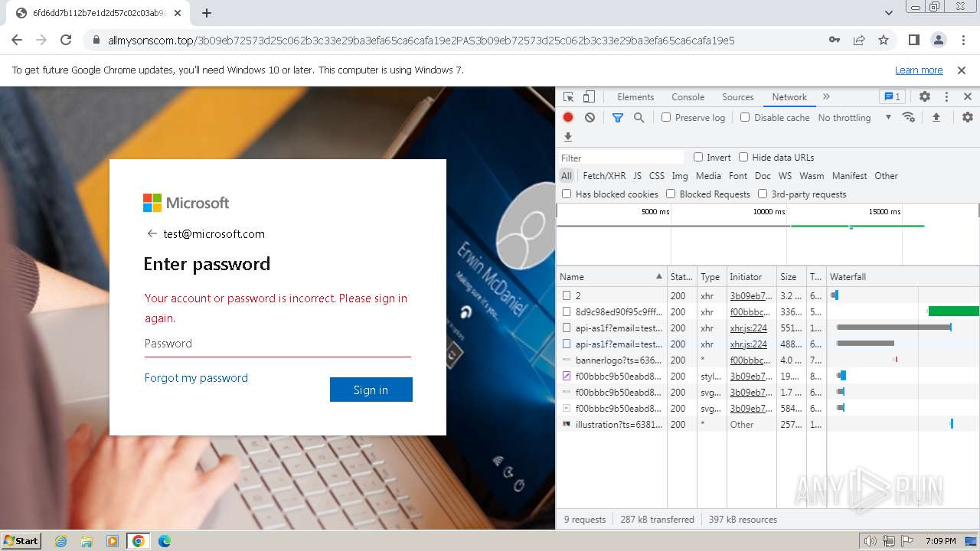Screen dimensions: 980x551
Task: Open the saved password key icon
Action: pyautogui.click(x=835, y=40)
